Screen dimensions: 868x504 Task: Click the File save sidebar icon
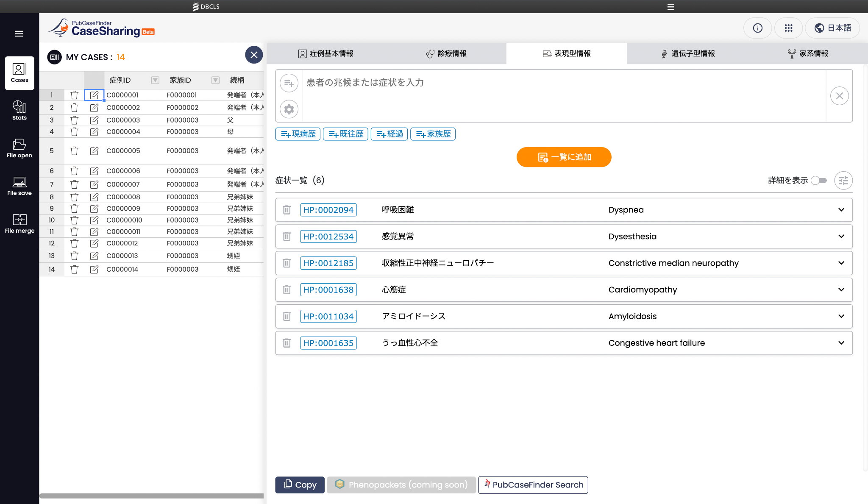click(x=19, y=186)
